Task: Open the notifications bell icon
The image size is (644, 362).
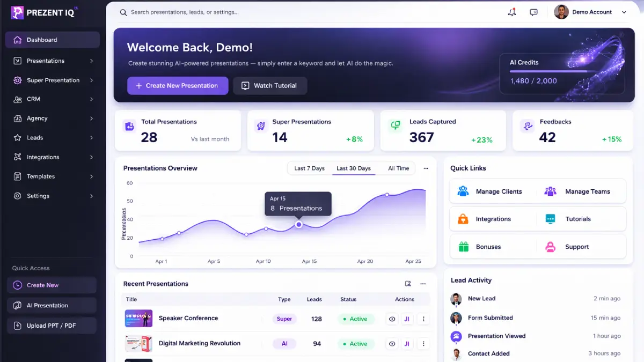Action: tap(512, 12)
